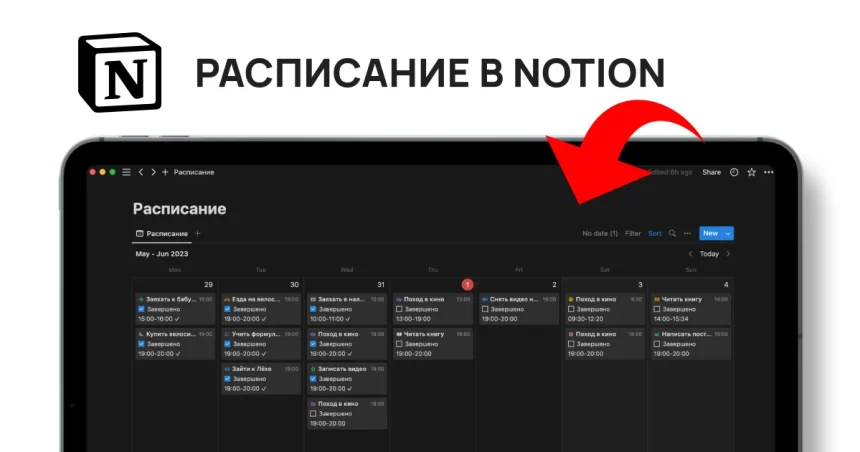Open the Учить формул… card
Screen dimensions: 860x452
[x=261, y=343]
